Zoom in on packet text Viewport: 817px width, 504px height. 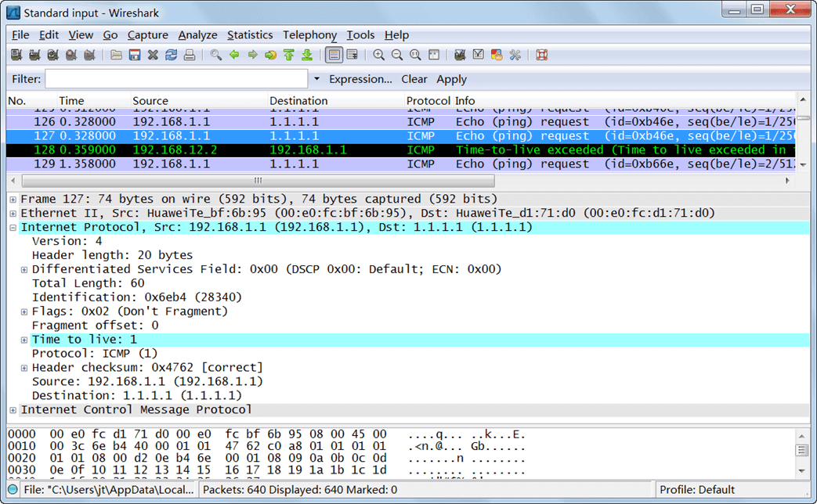coord(379,55)
